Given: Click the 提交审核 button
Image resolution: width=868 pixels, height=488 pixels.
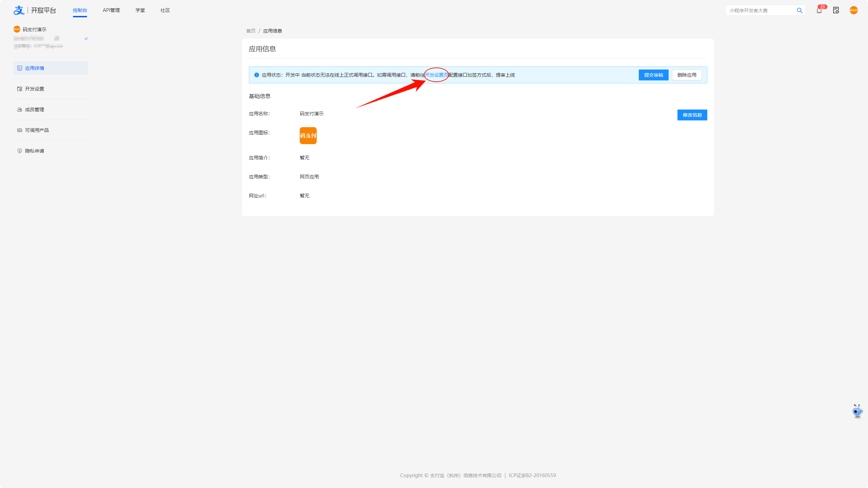Looking at the screenshot, I should (x=653, y=75).
